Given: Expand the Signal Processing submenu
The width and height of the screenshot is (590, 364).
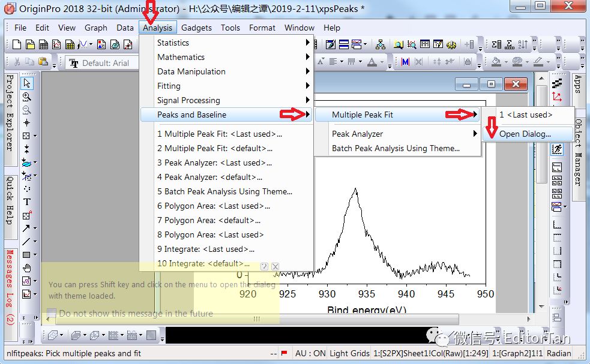Looking at the screenshot, I should tap(227, 100).
